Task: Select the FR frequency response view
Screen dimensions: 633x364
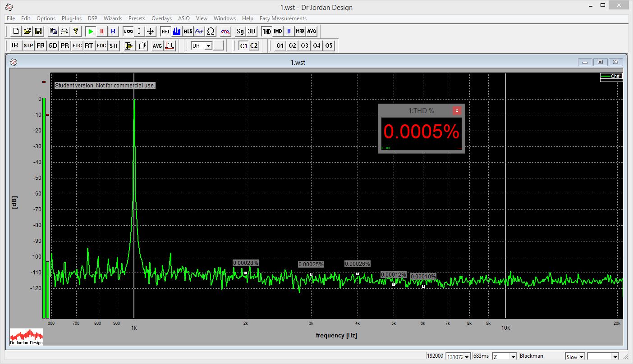Action: [x=41, y=45]
